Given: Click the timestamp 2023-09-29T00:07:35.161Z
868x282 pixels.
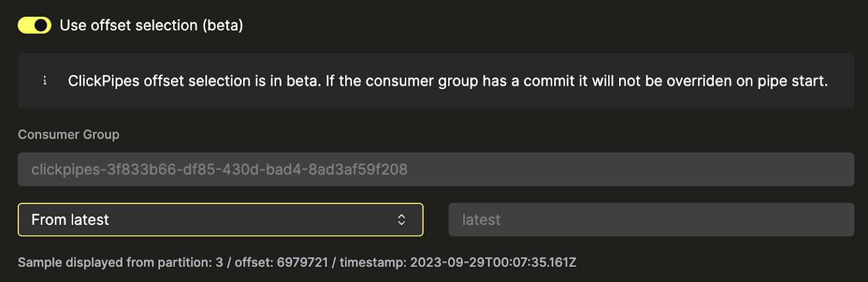Looking at the screenshot, I should pos(493,262).
